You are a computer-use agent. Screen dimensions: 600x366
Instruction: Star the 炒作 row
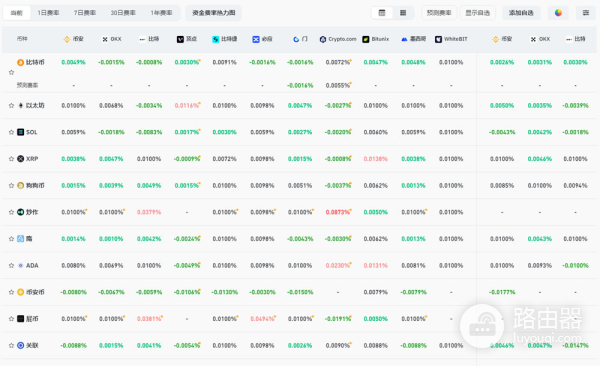tap(11, 212)
